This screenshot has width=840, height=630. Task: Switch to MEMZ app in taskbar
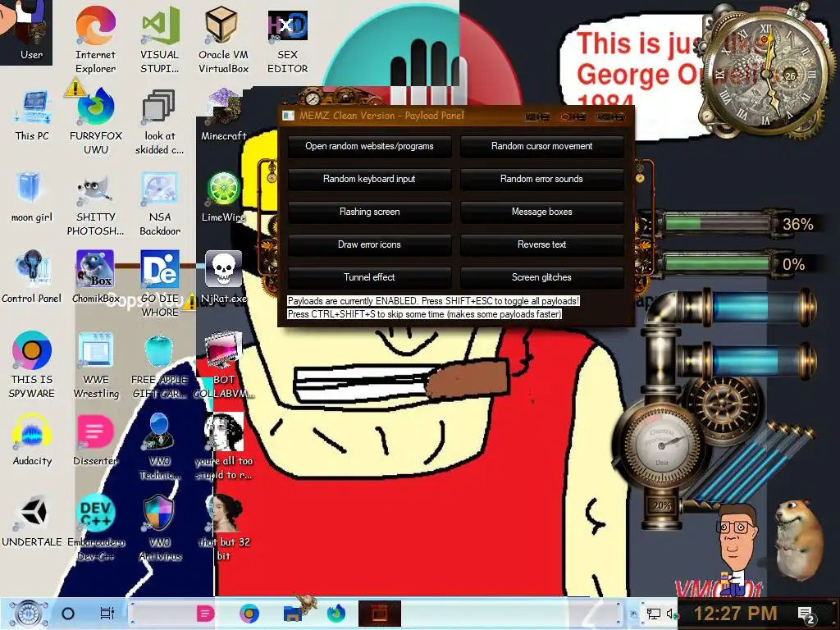pyautogui.click(x=379, y=614)
